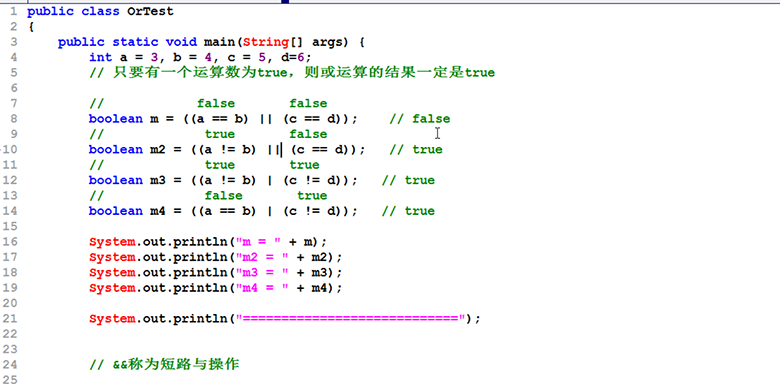Click line number 1 in the gutter
The width and height of the screenshot is (780, 385).
click(13, 11)
